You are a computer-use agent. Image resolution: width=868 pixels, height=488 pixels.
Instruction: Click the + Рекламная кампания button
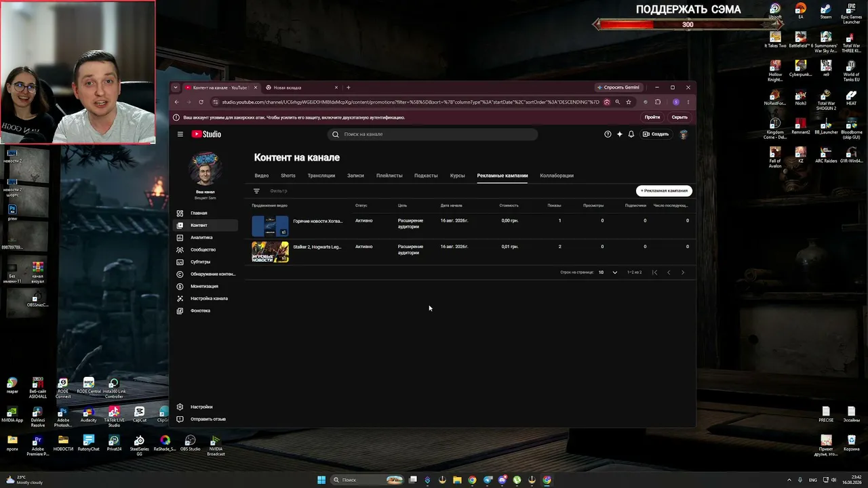tap(664, 191)
